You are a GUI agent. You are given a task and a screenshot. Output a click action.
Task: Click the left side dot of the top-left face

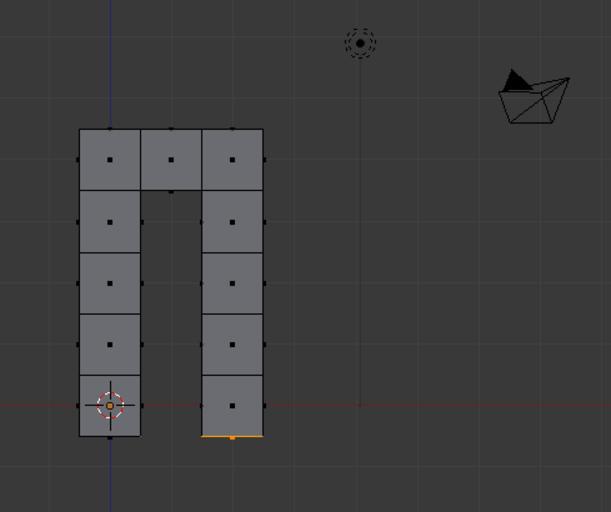tap(79, 160)
